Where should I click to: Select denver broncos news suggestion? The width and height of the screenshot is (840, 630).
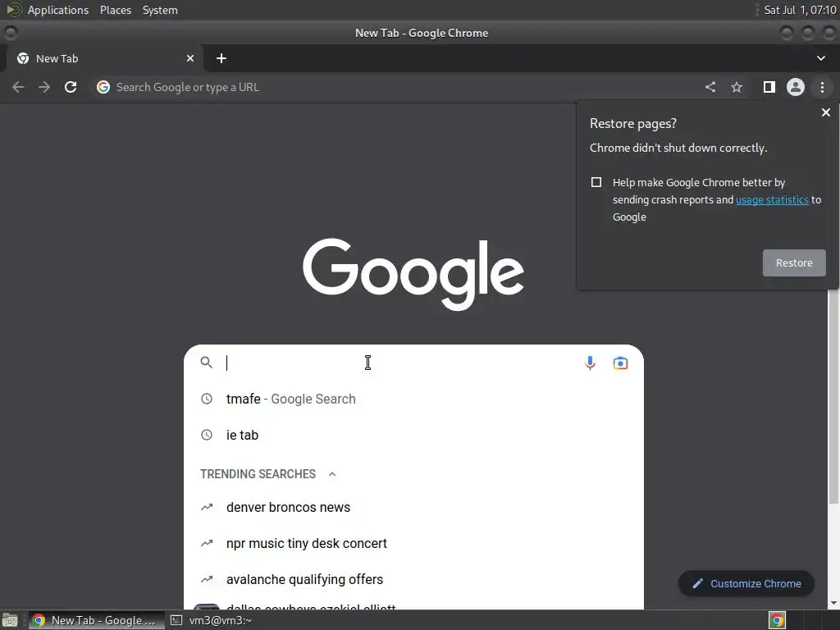point(413,507)
